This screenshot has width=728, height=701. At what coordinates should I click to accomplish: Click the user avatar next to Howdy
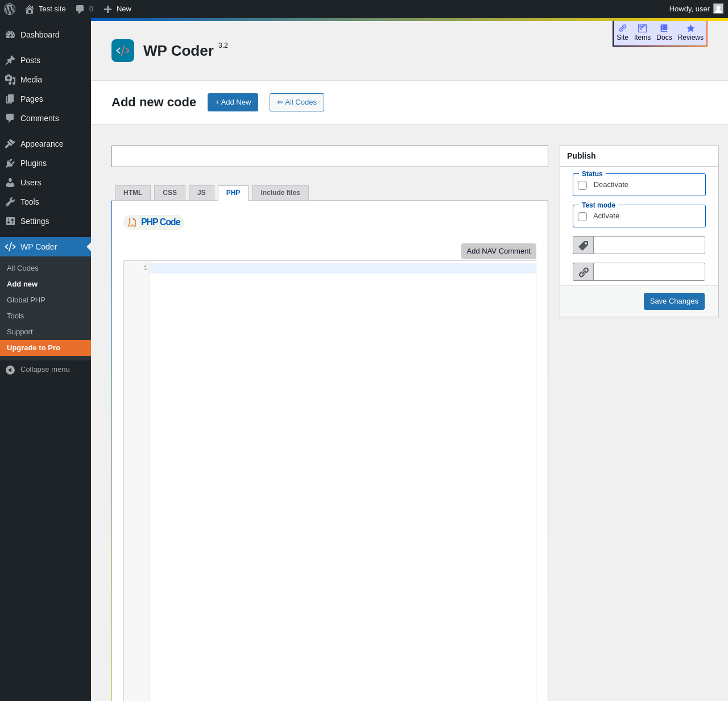[718, 9]
